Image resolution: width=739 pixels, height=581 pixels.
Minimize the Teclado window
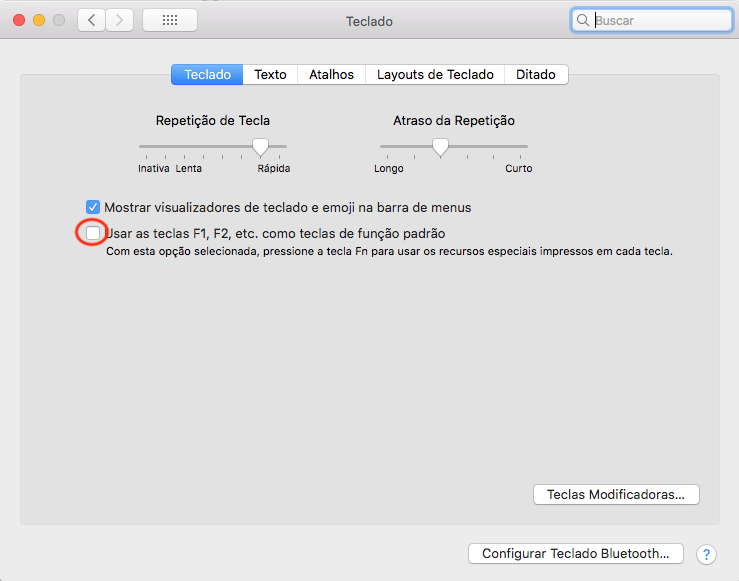tap(39, 20)
